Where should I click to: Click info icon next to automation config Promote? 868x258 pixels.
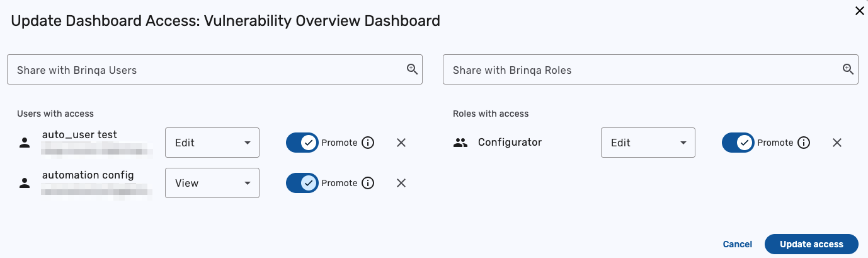[368, 183]
